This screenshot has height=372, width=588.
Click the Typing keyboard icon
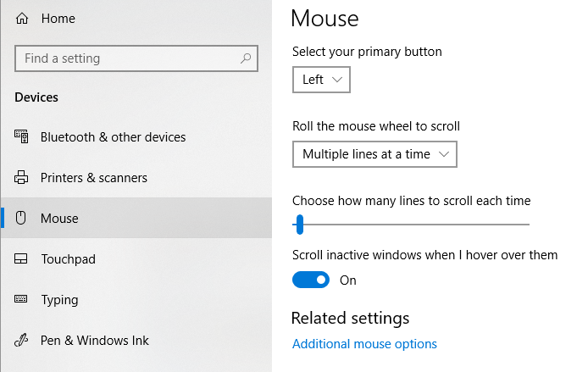tap(22, 300)
